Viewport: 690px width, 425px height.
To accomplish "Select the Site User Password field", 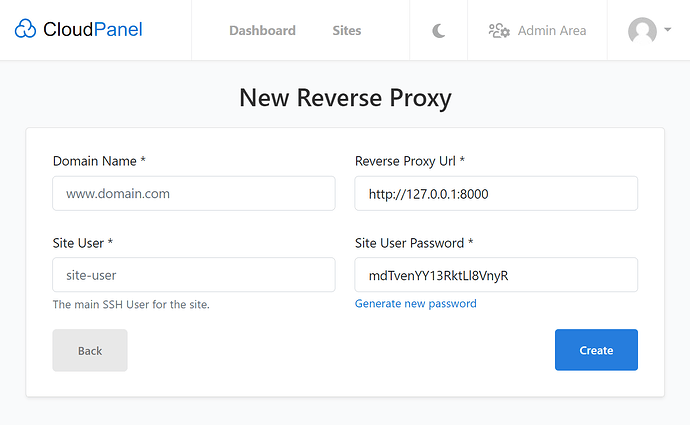I will click(496, 275).
